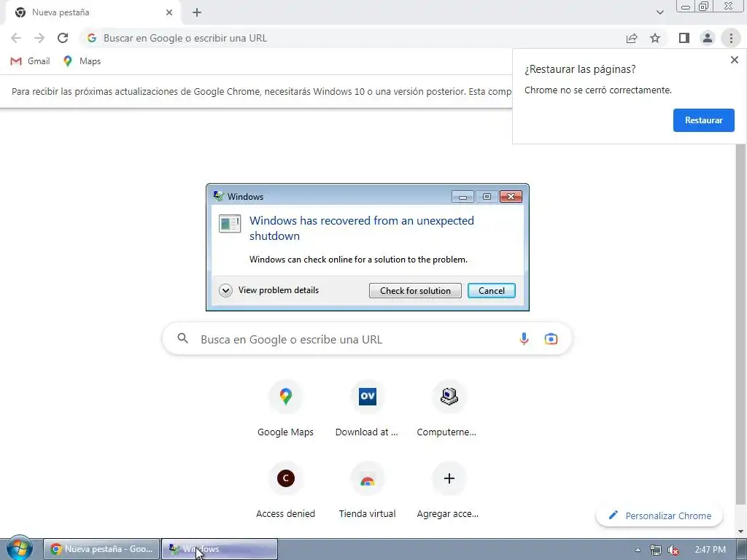Open the Computerne... shortcut
747x560 pixels.
point(449,408)
